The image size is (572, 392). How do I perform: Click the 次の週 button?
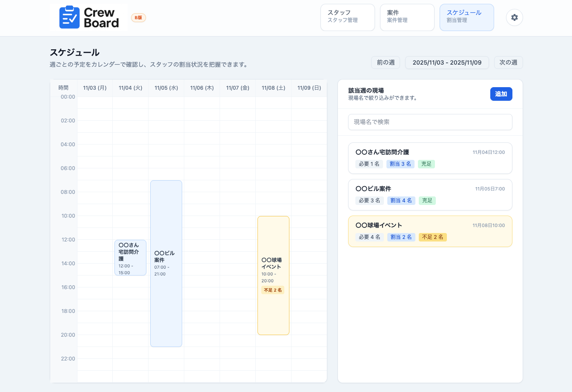[508, 62]
